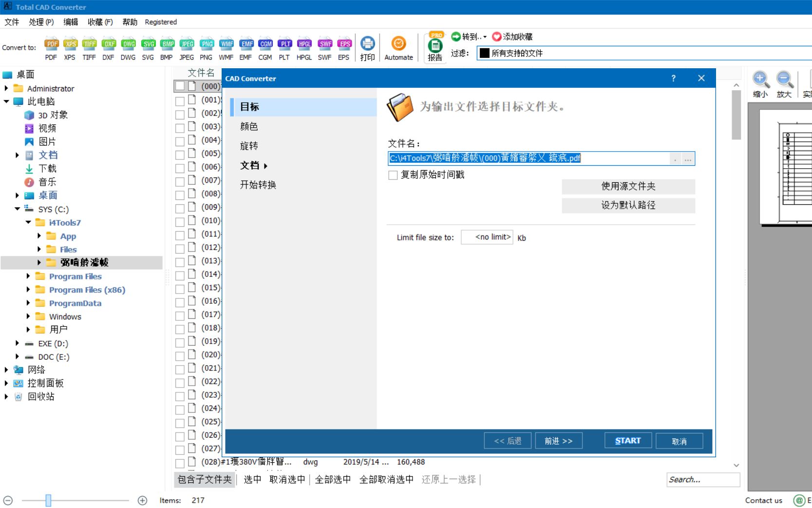This screenshot has height=508, width=812.
Task: Check the box for file (010)
Action: [x=180, y=222]
